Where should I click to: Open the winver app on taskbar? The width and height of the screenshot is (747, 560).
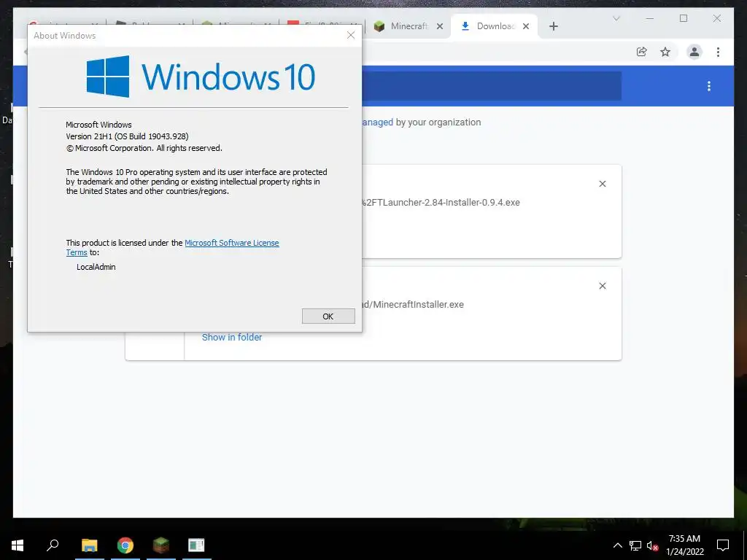coord(196,545)
